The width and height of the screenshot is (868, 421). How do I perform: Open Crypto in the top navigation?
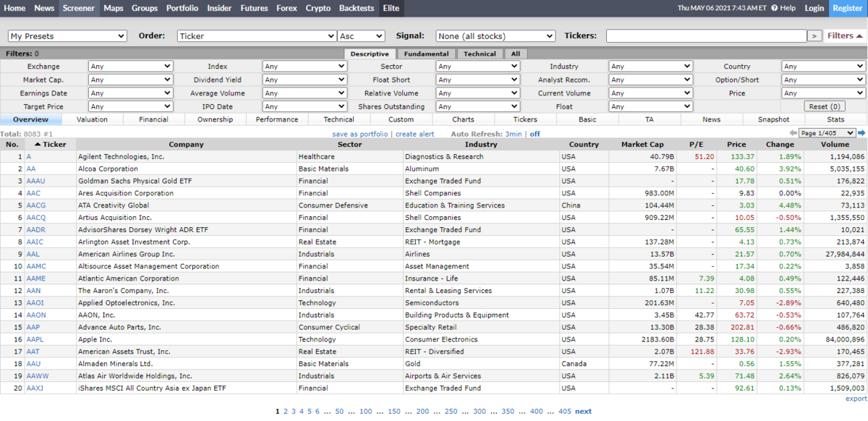pyautogui.click(x=318, y=8)
